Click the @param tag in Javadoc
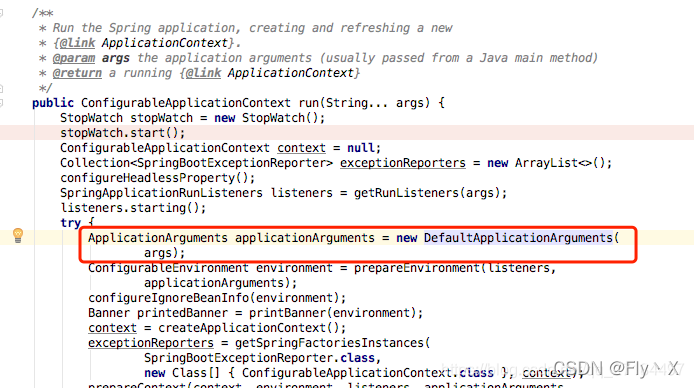694x388 pixels. [73, 58]
